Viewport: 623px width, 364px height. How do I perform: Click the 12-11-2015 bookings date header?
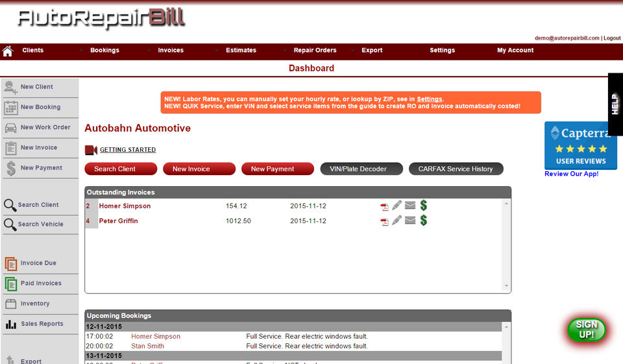coord(293,326)
